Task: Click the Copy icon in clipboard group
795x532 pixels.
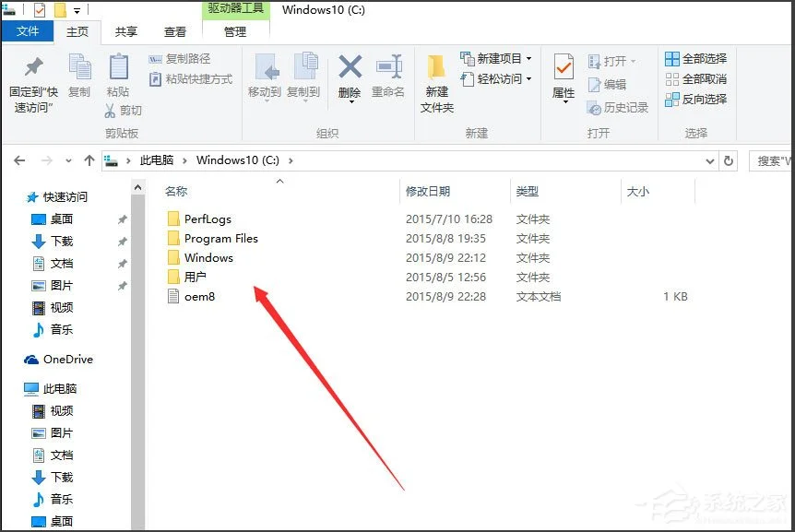Action: [x=79, y=67]
